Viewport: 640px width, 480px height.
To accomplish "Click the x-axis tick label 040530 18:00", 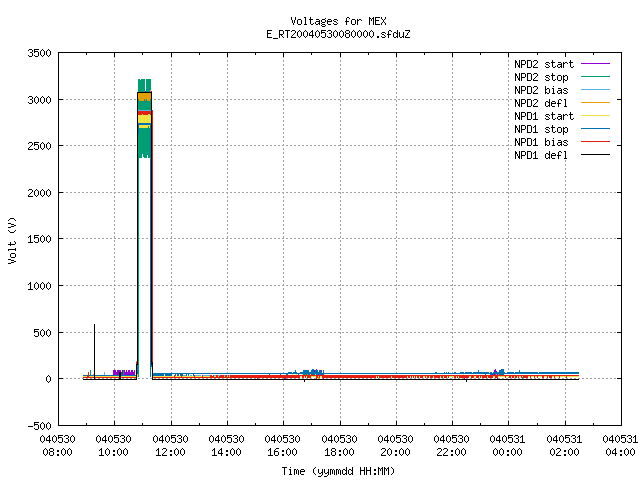I will coord(339,446).
